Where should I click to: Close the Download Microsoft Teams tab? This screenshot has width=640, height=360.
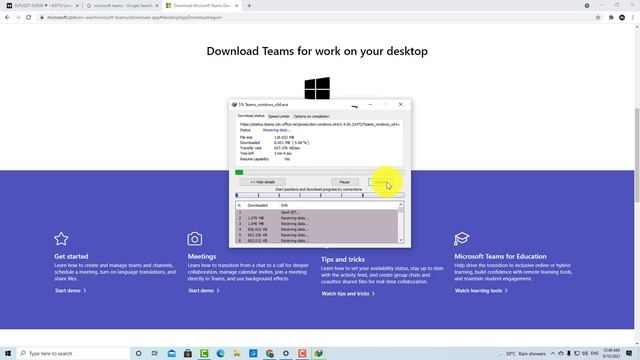click(237, 6)
